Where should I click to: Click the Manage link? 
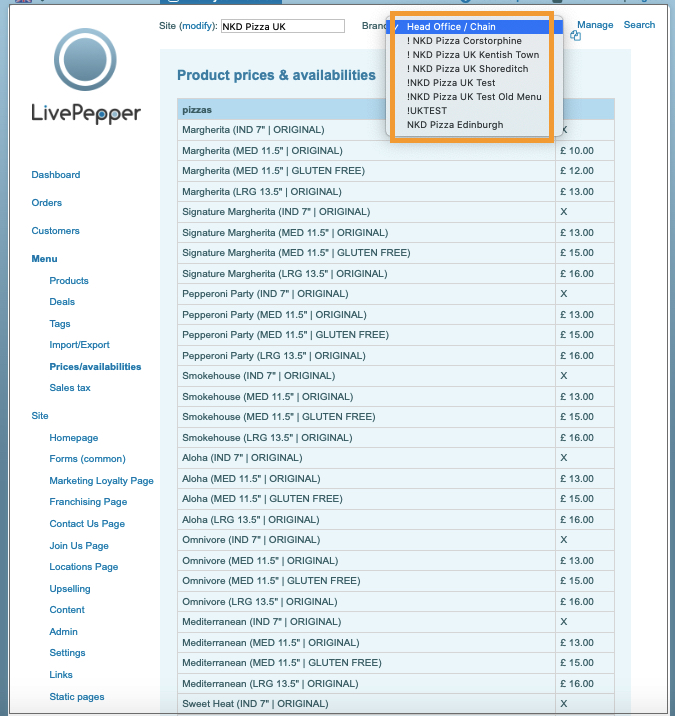pyautogui.click(x=595, y=25)
